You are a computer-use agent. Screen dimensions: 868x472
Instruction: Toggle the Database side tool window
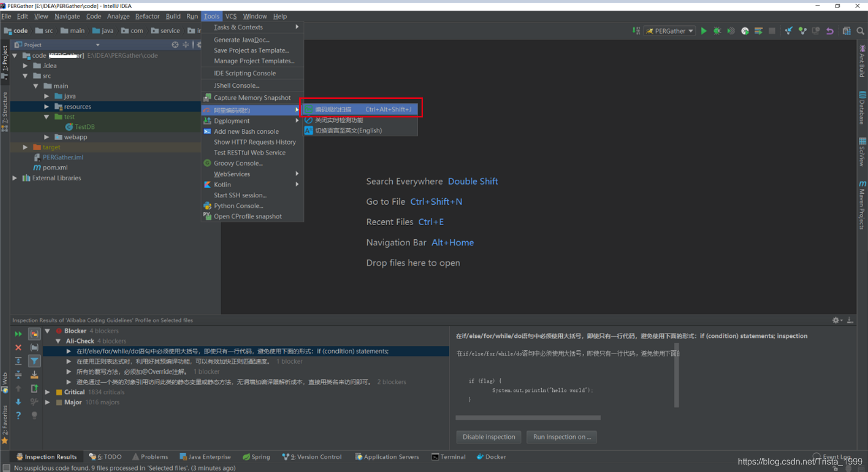862,108
